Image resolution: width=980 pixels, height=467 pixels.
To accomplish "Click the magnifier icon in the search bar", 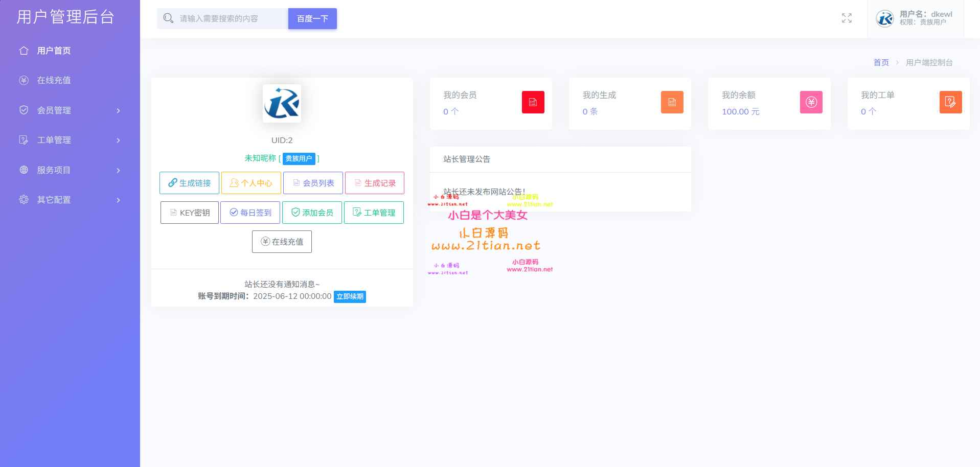I will point(168,18).
